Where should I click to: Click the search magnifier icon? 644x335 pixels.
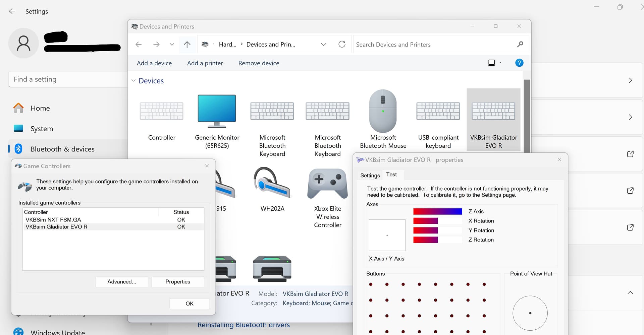click(520, 44)
